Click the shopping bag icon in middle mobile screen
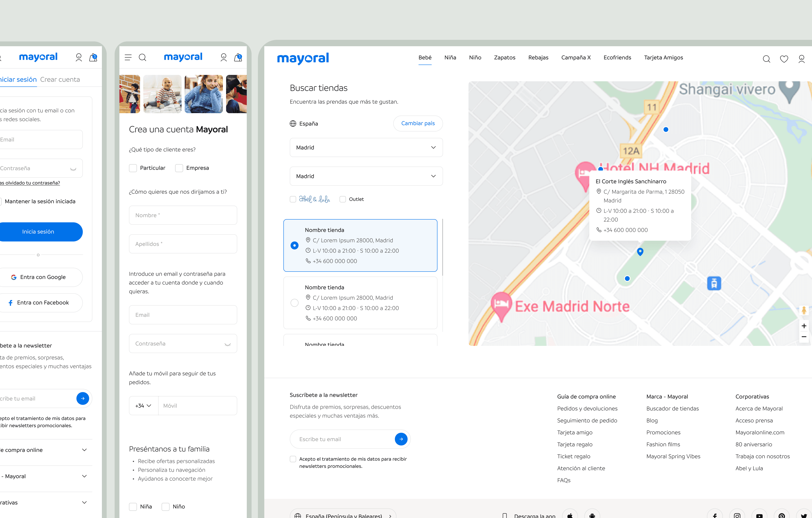812x518 pixels. pyautogui.click(x=238, y=57)
